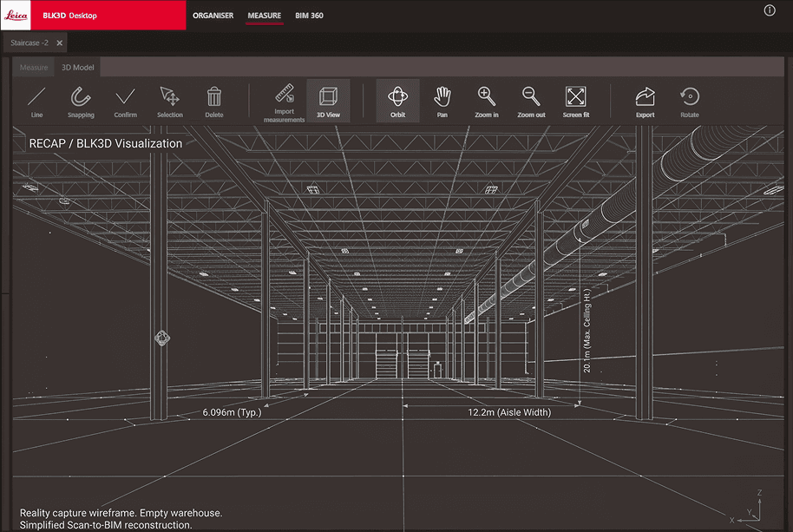
Task: Click the BLK3D Desktop title text
Action: [69, 16]
